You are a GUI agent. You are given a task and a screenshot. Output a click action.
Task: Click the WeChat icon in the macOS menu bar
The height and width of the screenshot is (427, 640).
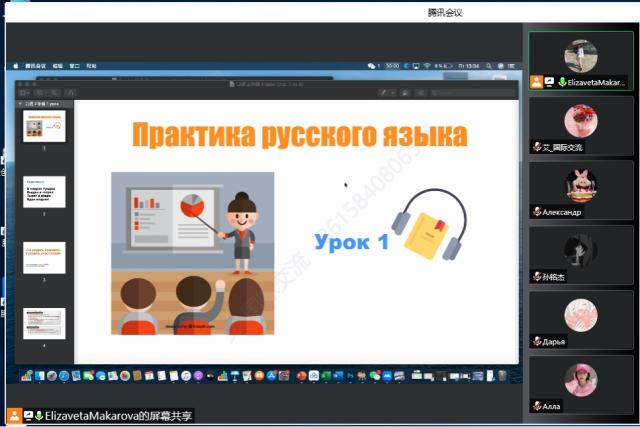pos(371,66)
